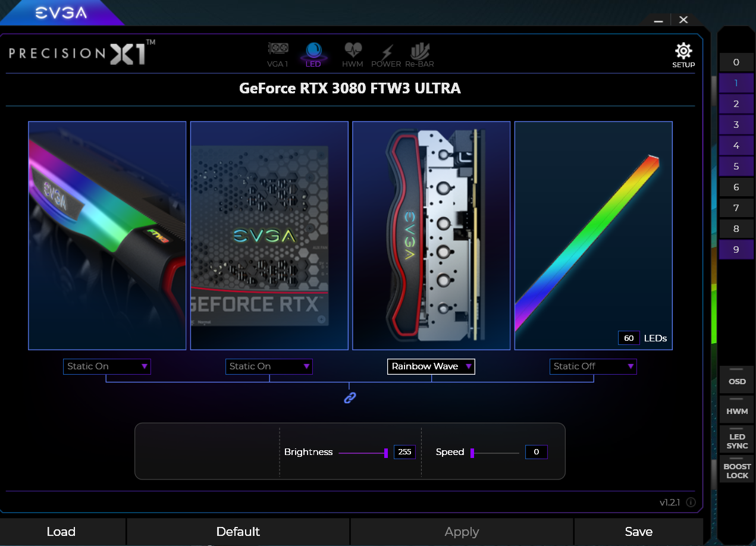Select profile slot 2
Screen dimensions: 756x546
[736, 104]
